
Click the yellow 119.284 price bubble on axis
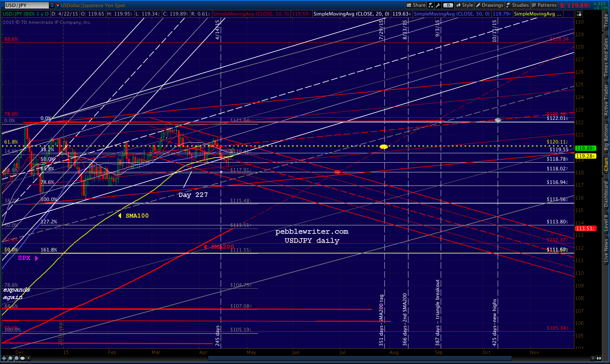tap(585, 156)
